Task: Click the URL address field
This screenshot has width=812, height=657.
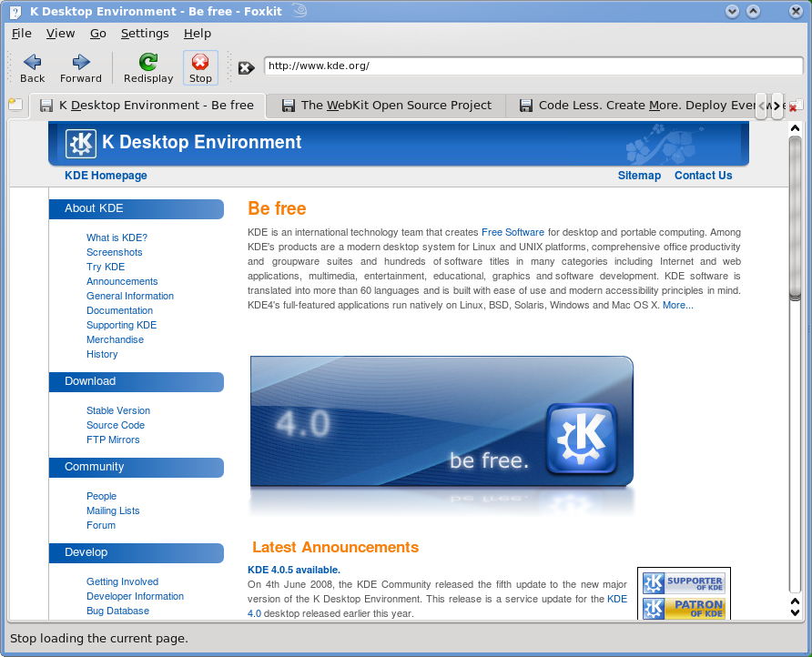Action: tap(533, 66)
